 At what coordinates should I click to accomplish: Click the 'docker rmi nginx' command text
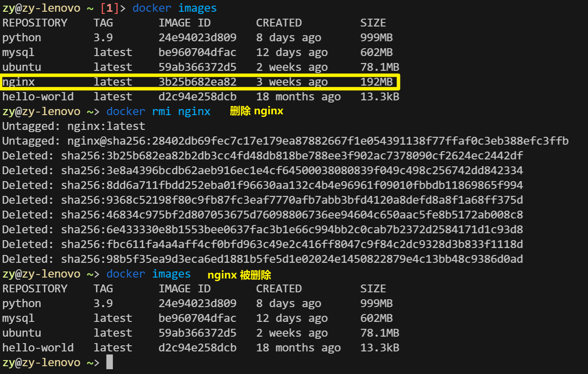[x=158, y=111]
